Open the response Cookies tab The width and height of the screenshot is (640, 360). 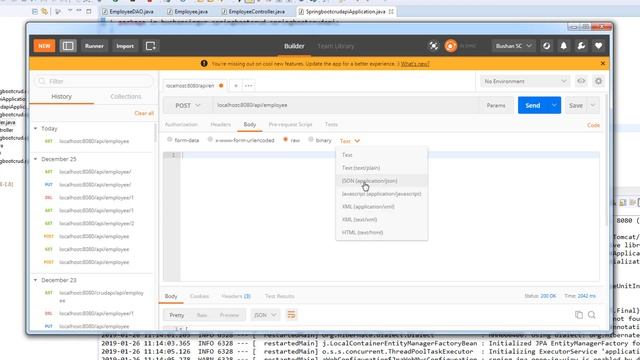pyautogui.click(x=200, y=296)
